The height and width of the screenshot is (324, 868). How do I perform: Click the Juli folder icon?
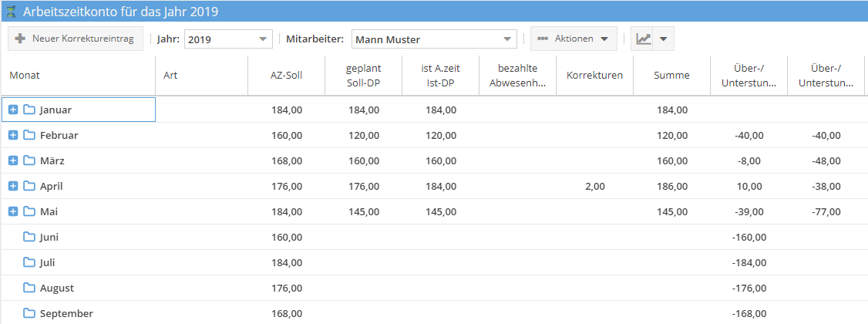(x=29, y=262)
